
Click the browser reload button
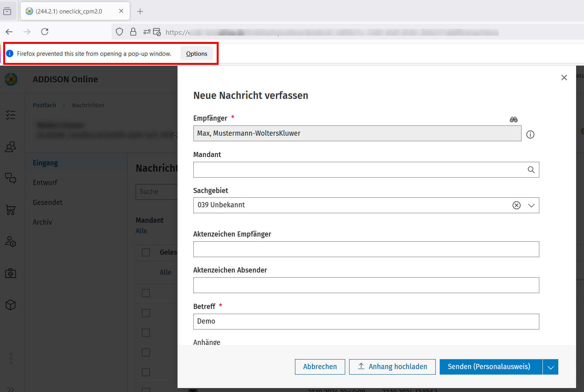tap(45, 32)
